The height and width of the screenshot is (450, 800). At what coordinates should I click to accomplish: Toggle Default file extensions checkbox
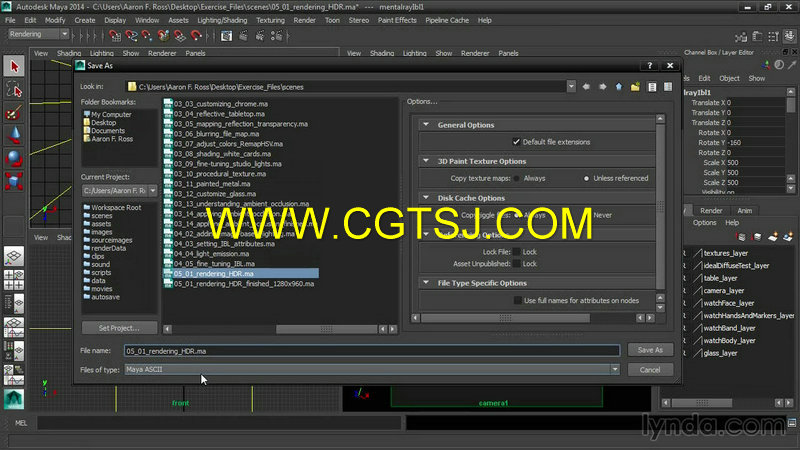pos(516,142)
